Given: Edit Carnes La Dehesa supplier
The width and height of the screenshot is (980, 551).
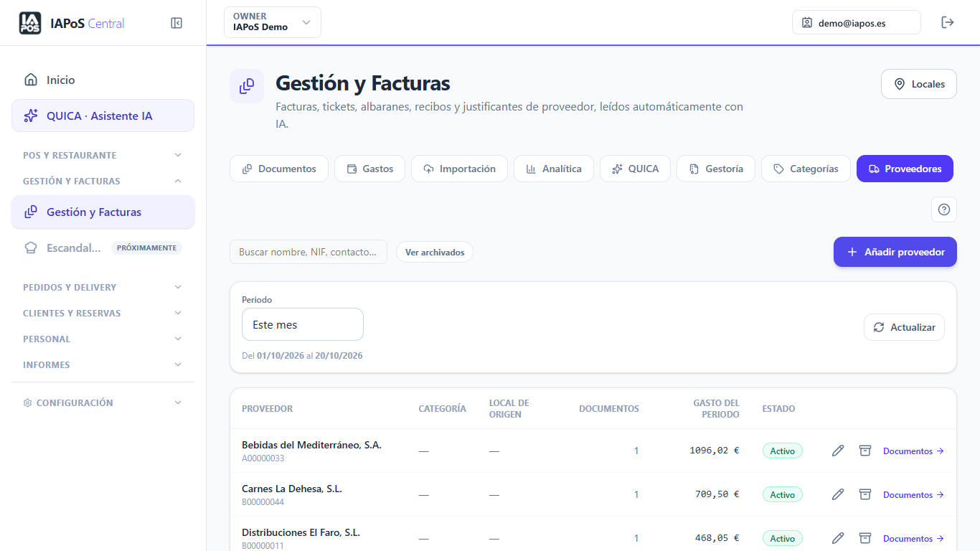Looking at the screenshot, I should pos(838,494).
